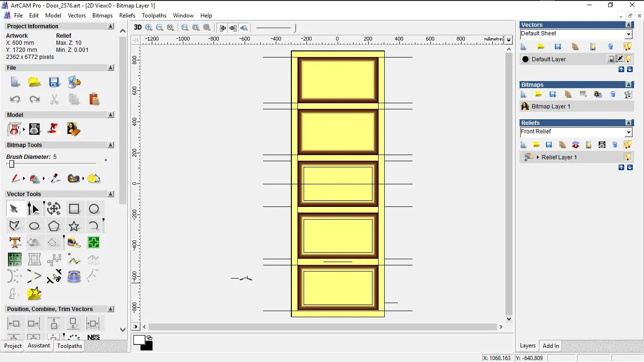Open the measure tool with tape icon

tap(74, 243)
